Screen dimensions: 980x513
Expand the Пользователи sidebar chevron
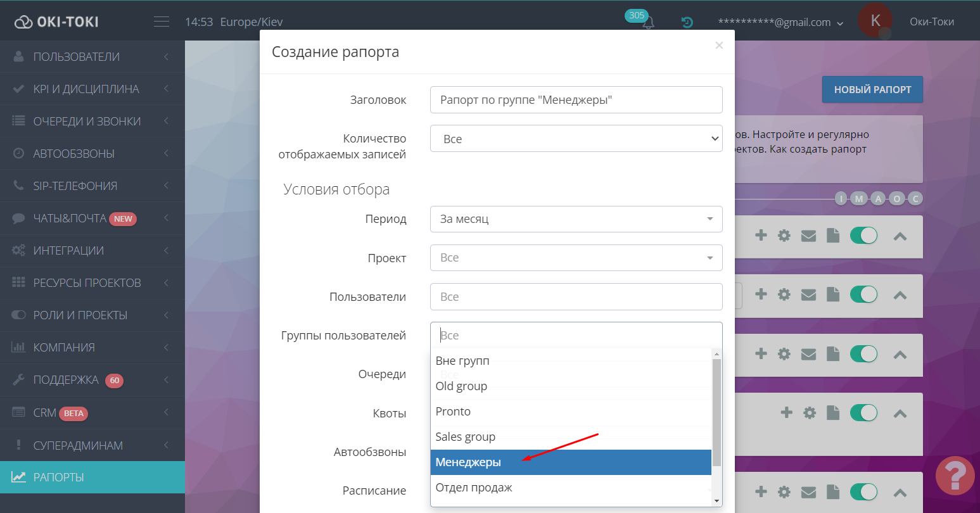point(166,56)
